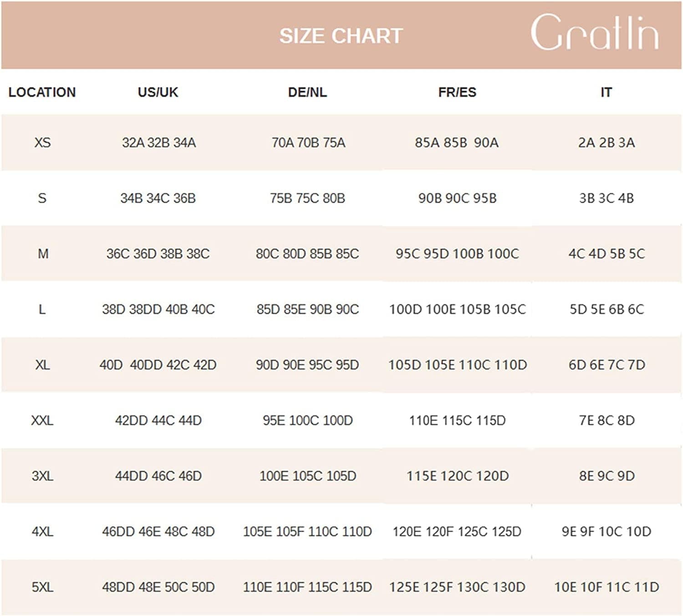Select the DE/NL column header
Image resolution: width=683 pixels, height=616 pixels.
tap(307, 92)
